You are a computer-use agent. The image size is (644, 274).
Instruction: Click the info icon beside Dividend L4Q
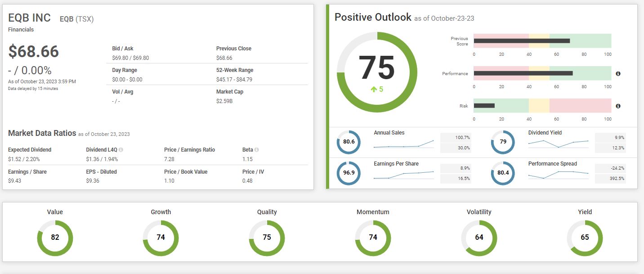[121, 150]
